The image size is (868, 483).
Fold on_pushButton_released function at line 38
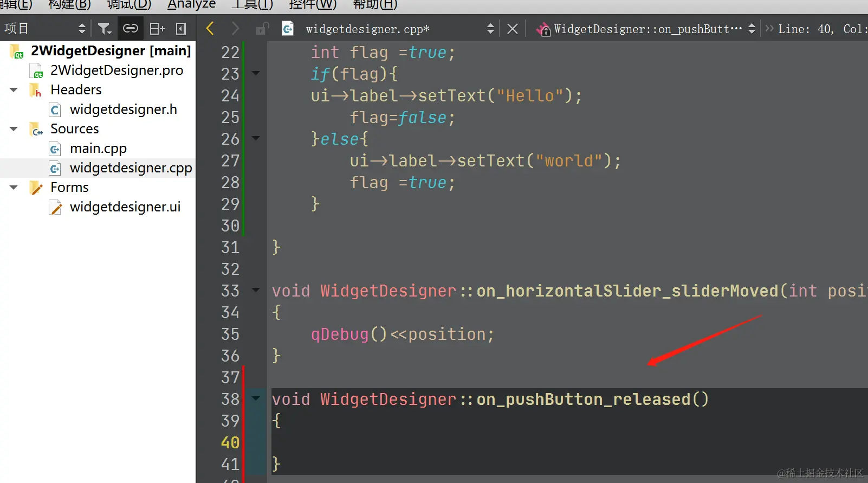[x=256, y=398]
